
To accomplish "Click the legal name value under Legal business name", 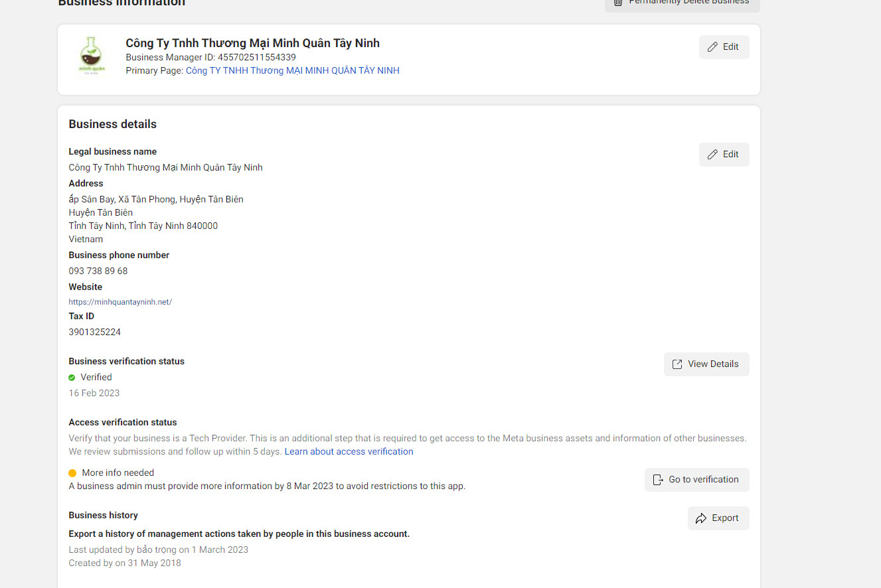I will [x=166, y=167].
